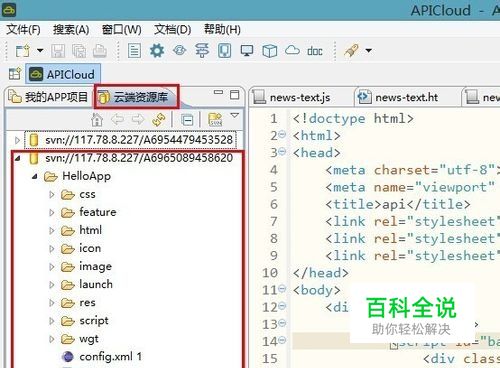Expand the feature folder
Viewport: 500px width, 368px height.
52,212
